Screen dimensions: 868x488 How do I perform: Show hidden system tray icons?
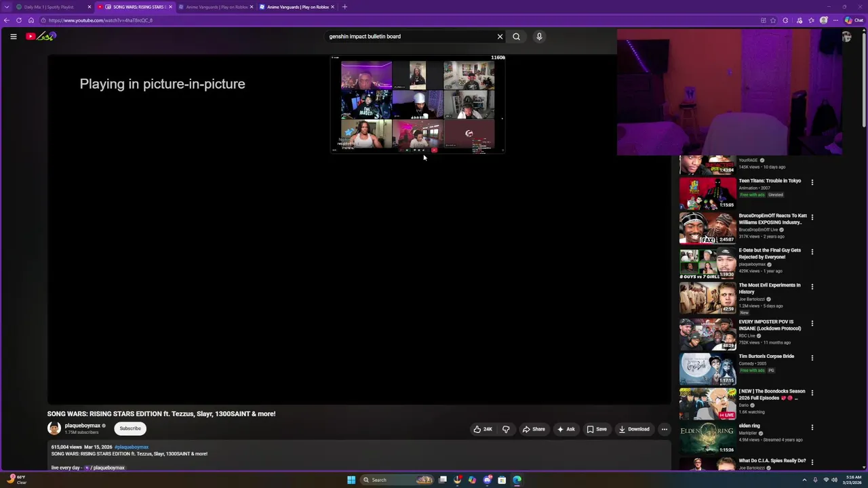click(806, 480)
